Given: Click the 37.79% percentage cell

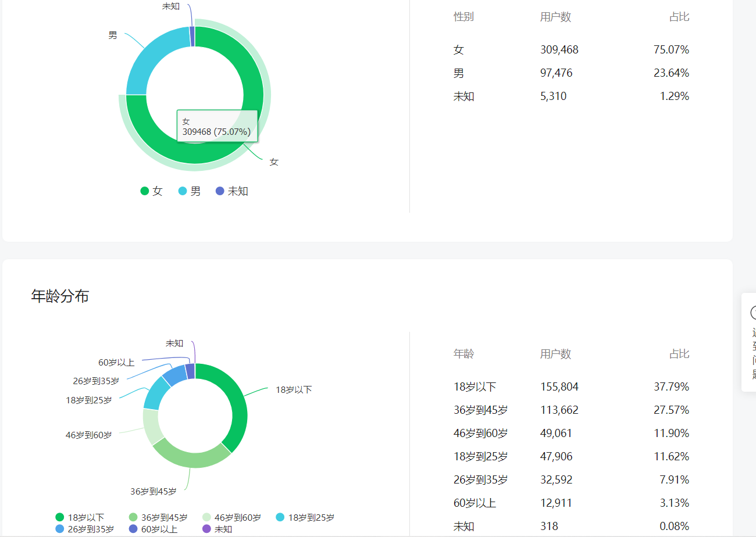Looking at the screenshot, I should click(671, 387).
